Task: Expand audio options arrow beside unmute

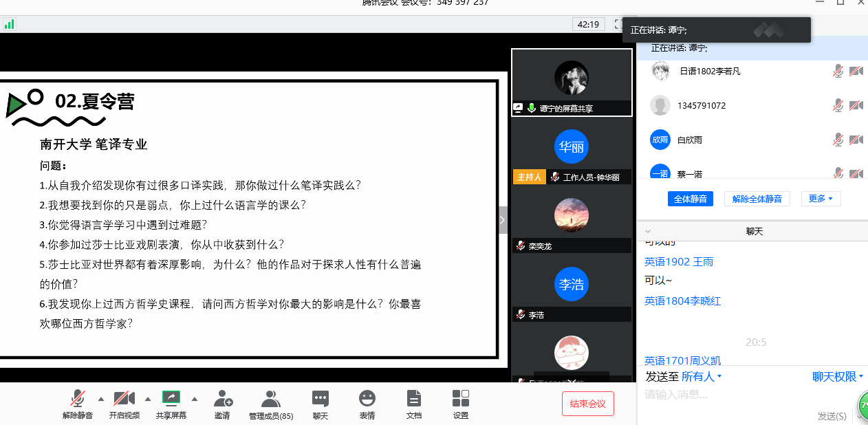Action: tap(101, 398)
